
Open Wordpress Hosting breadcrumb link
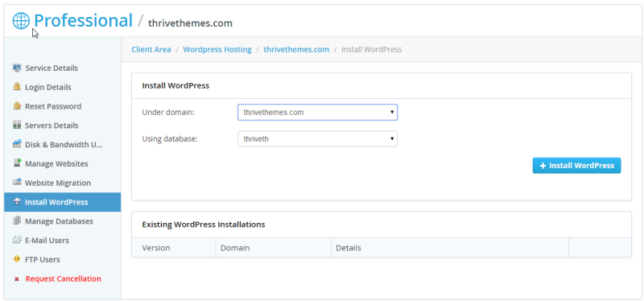[x=217, y=49]
